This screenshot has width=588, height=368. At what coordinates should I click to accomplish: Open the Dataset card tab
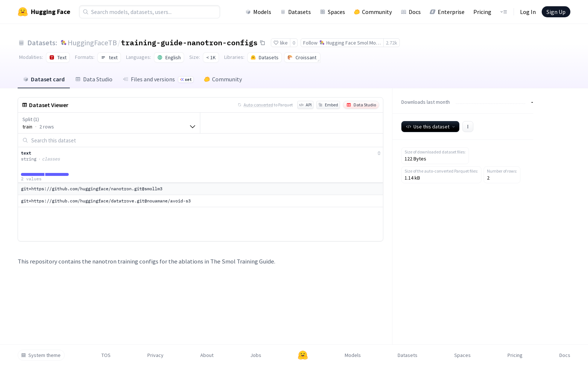(44, 79)
